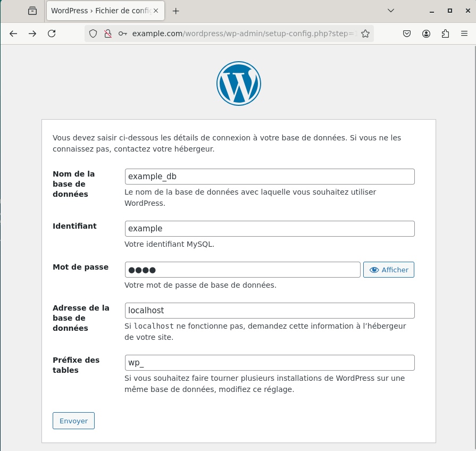Expand the list all tabs chevron

point(391,11)
